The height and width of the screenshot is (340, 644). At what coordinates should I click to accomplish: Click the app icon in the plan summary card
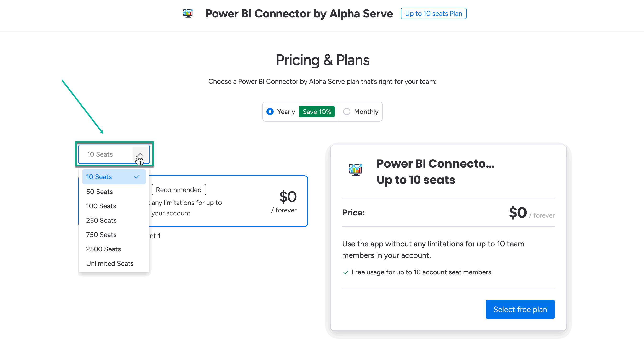pyautogui.click(x=355, y=170)
